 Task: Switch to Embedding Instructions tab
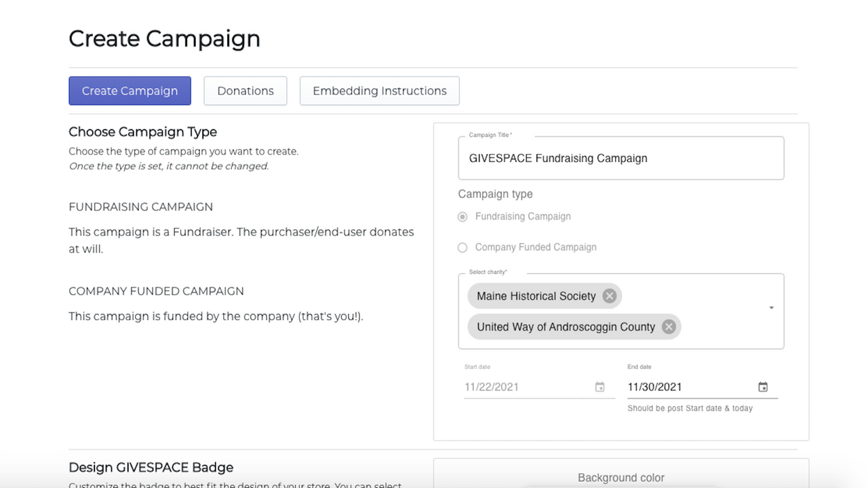tap(380, 91)
